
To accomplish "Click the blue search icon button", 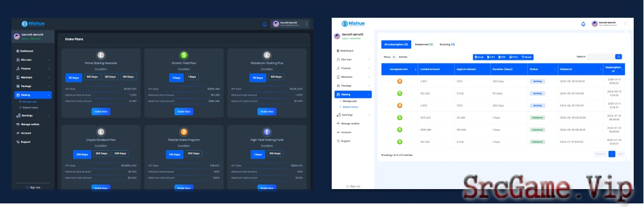I will (618, 57).
